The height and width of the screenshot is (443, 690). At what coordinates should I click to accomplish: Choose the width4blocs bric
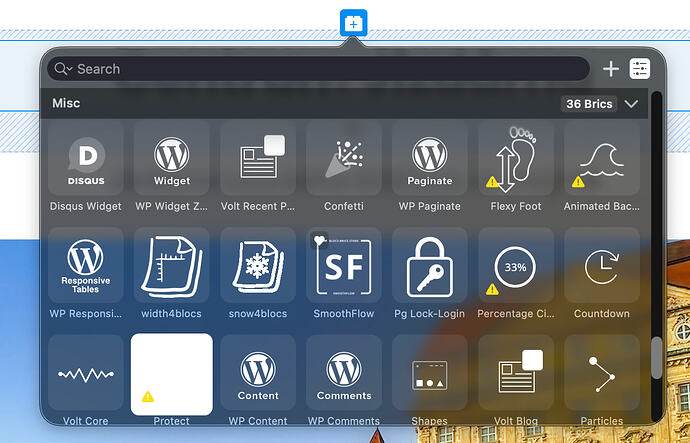pyautogui.click(x=172, y=265)
